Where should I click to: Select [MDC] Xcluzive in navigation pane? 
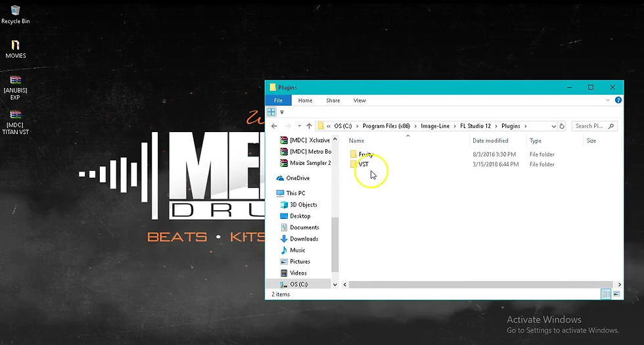[305, 140]
